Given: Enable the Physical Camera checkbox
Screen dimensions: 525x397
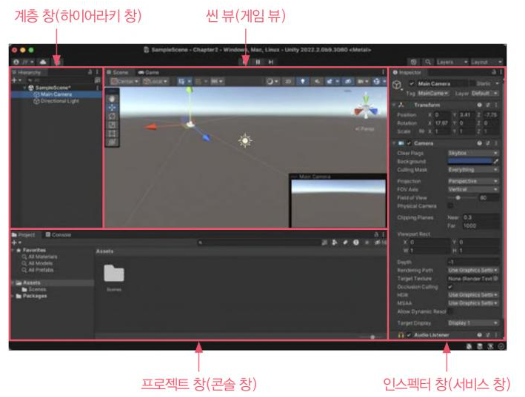Looking at the screenshot, I should click(451, 206).
